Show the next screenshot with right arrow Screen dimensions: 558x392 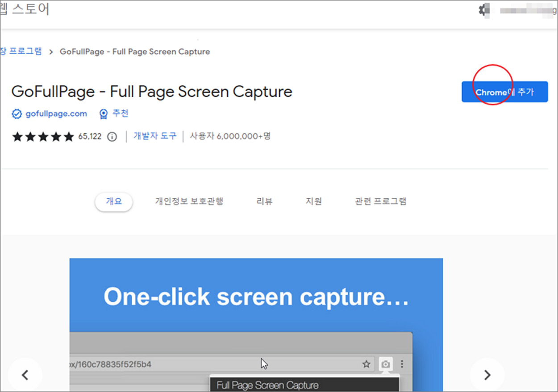tap(487, 375)
